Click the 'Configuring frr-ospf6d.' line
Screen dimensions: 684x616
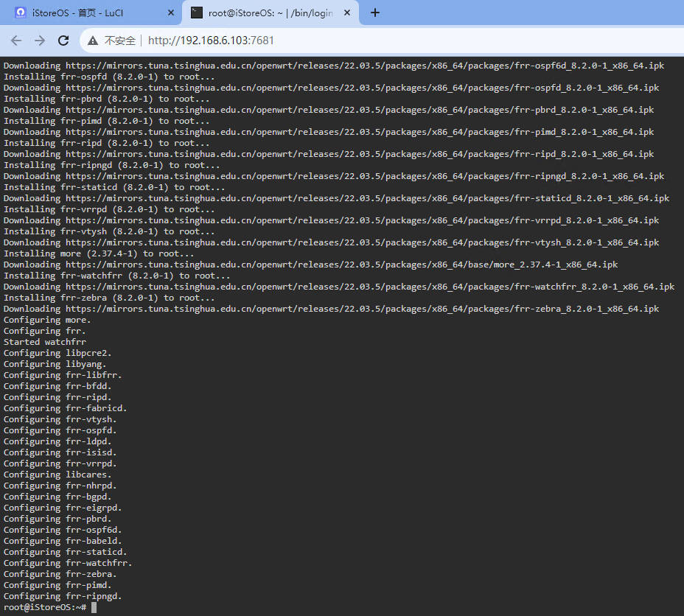coord(63,530)
